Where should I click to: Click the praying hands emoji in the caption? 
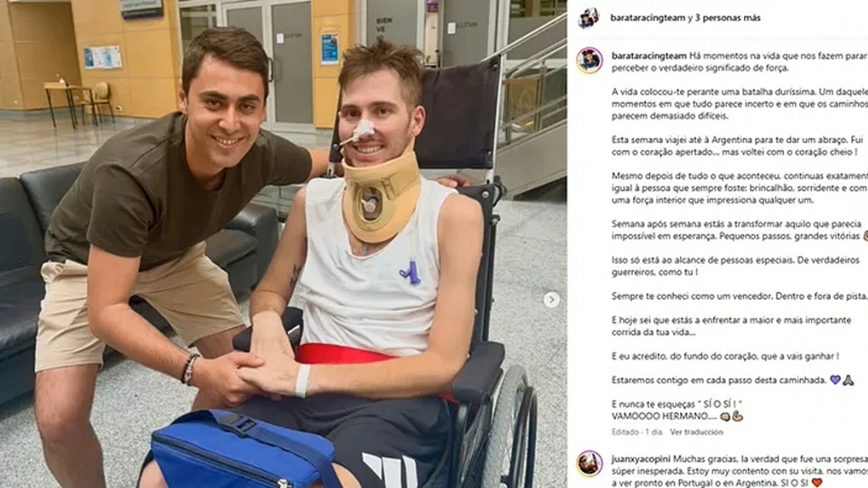848,380
